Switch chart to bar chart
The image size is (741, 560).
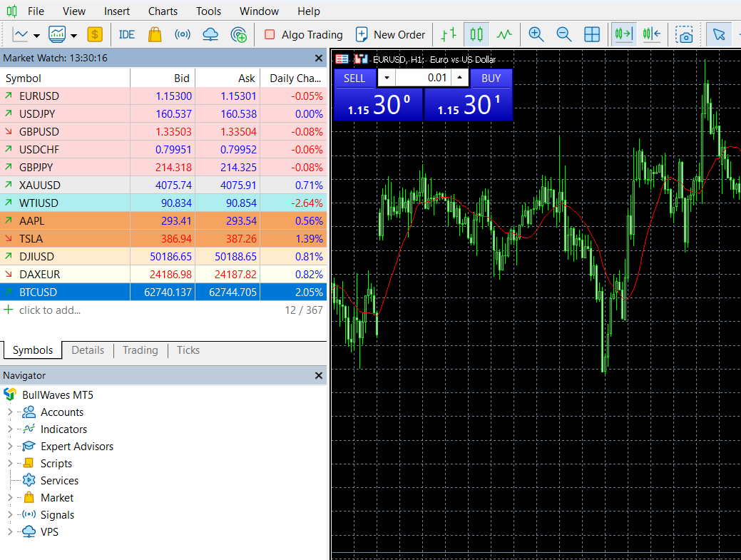click(449, 34)
